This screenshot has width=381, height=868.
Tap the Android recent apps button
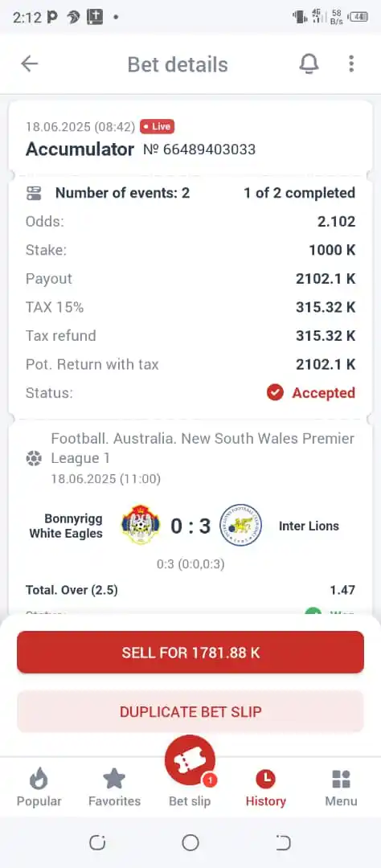point(97,843)
